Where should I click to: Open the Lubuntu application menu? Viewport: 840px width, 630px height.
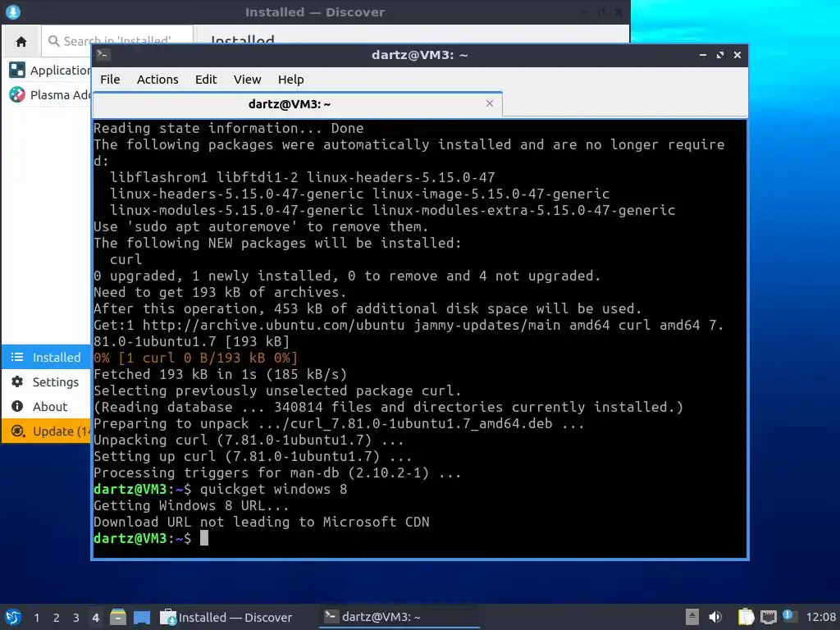[x=13, y=617]
